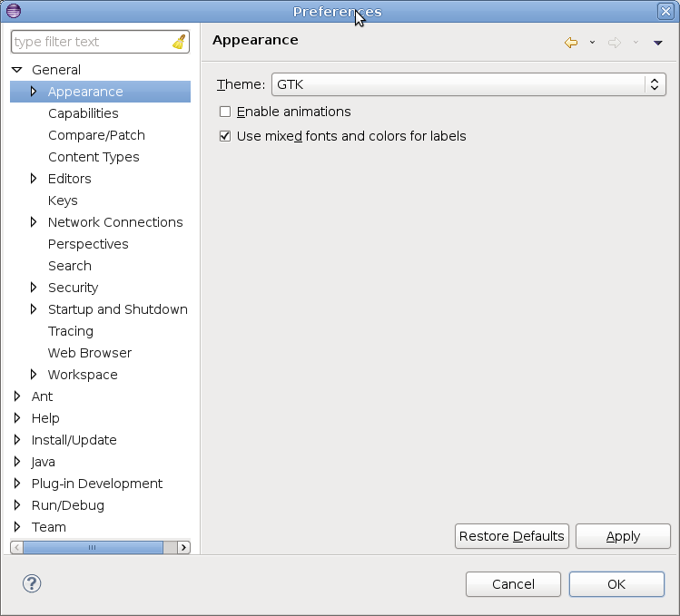Expand the Java tree node
The width and height of the screenshot is (680, 616).
click(x=17, y=462)
